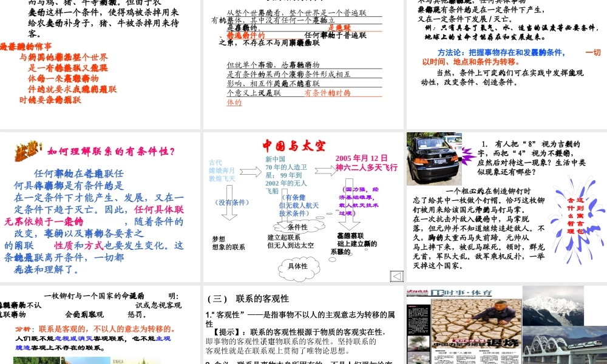
Task: Click the text (没有条件)
Action: [x=232, y=202]
